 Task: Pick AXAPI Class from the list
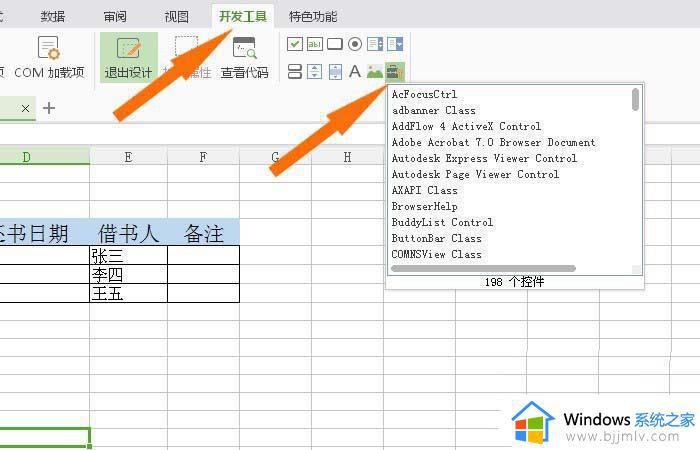(425, 191)
